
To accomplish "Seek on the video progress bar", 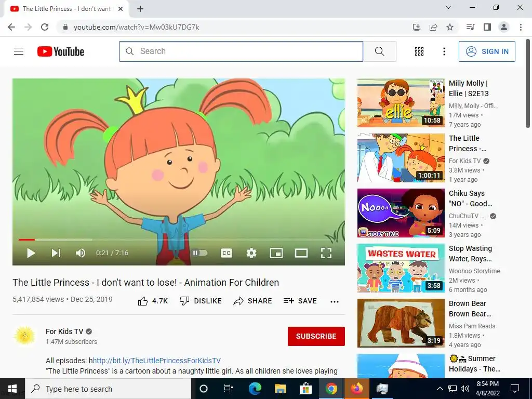I will coord(179,240).
